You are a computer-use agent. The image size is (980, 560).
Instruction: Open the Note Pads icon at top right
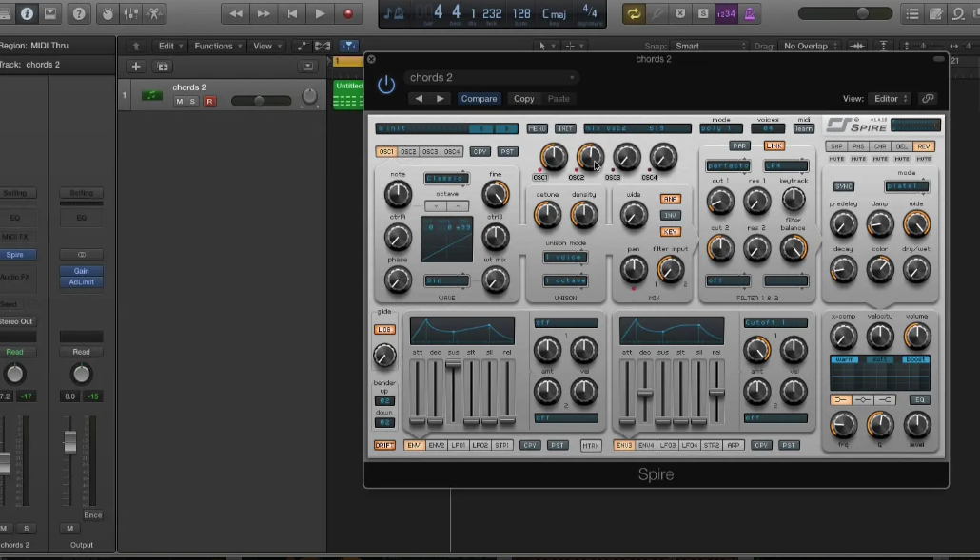pyautogui.click(x=935, y=13)
